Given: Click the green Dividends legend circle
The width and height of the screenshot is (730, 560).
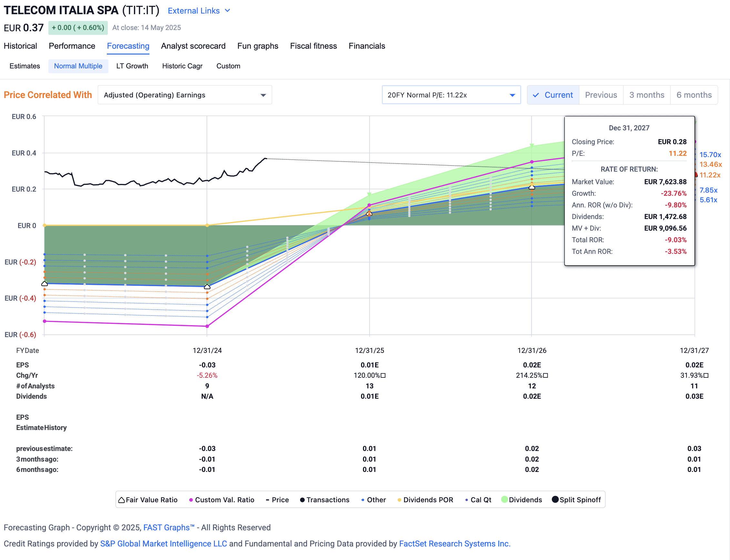Looking at the screenshot, I should point(504,499).
